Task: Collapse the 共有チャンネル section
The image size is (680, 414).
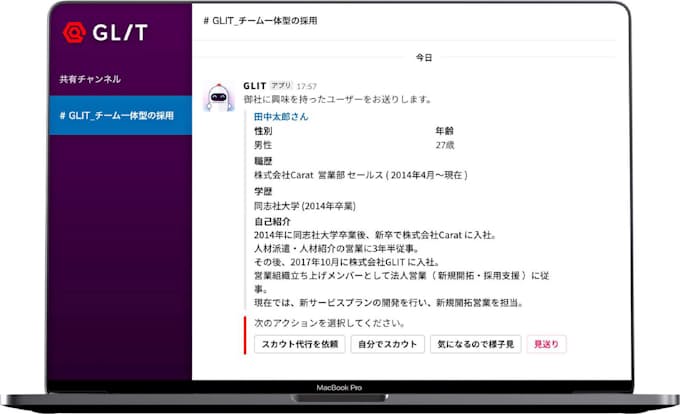Action: (90, 78)
